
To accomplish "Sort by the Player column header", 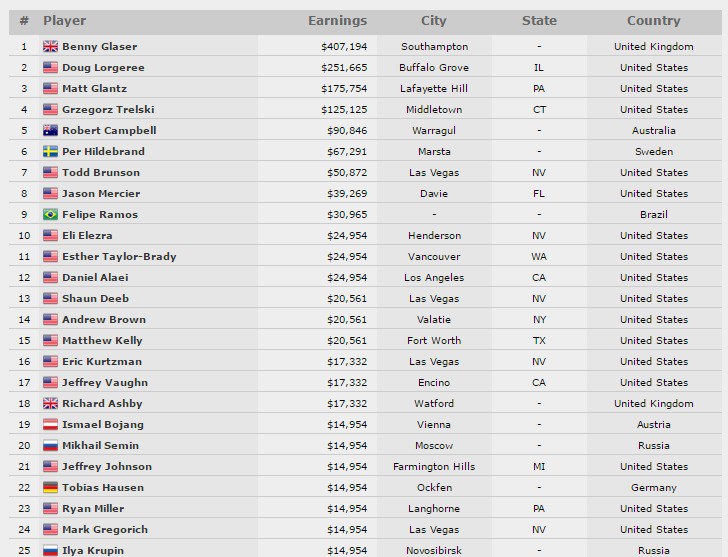I will coord(64,21).
